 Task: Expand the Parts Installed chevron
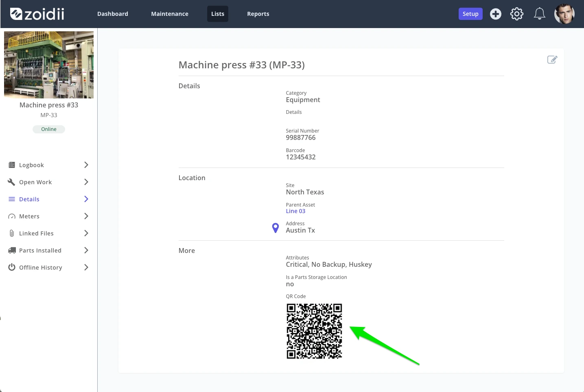click(86, 250)
